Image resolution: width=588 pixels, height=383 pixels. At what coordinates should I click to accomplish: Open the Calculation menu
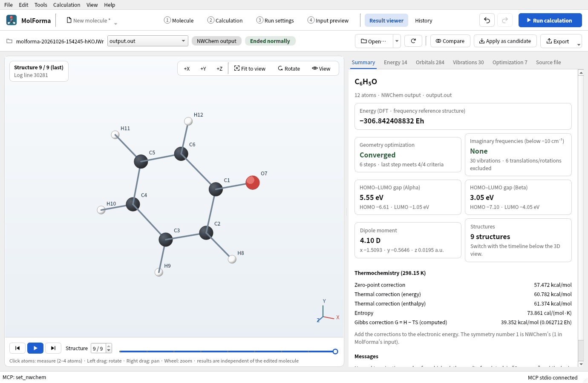coord(66,5)
